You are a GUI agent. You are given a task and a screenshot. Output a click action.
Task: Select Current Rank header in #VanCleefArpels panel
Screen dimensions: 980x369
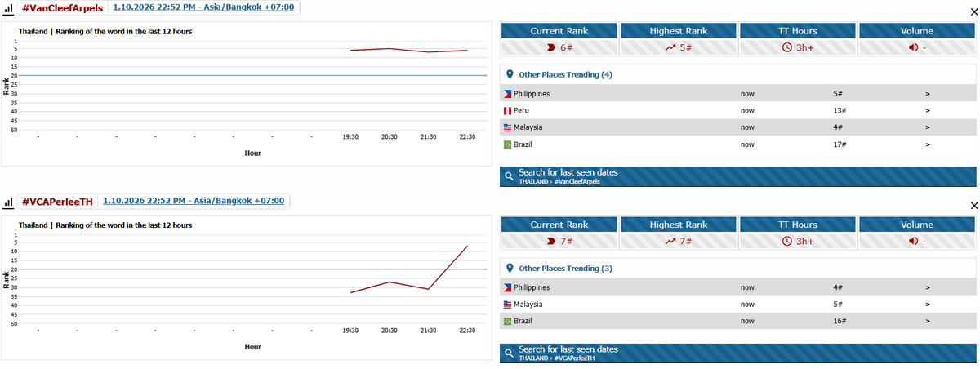pos(559,31)
